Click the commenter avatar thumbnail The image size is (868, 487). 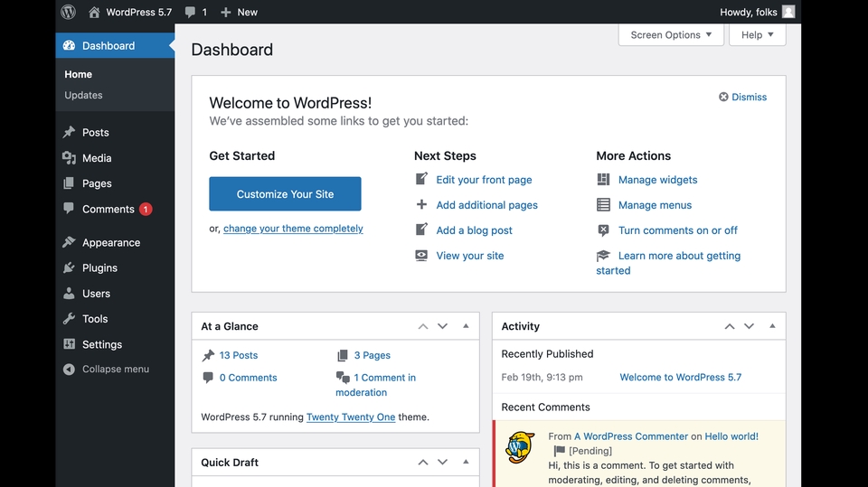point(521,447)
